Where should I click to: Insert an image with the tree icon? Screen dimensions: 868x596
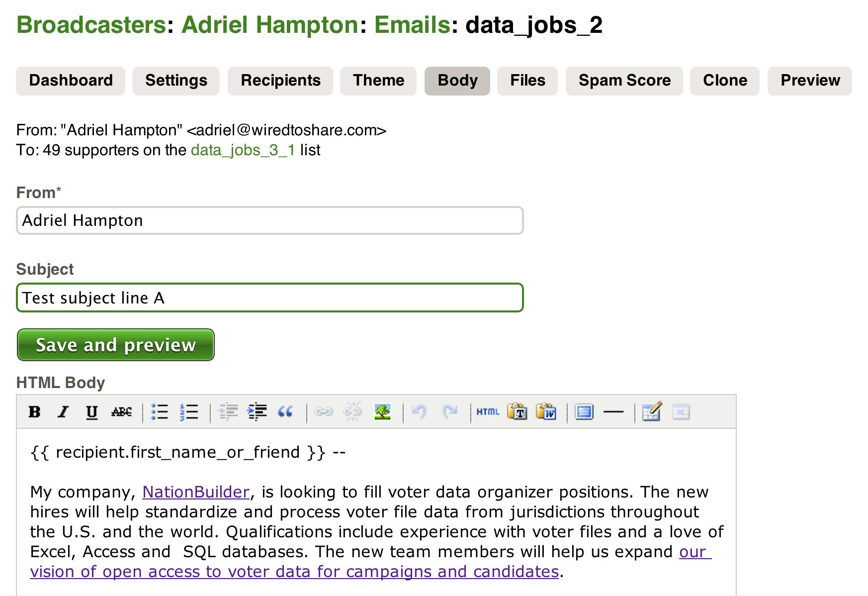pos(382,412)
